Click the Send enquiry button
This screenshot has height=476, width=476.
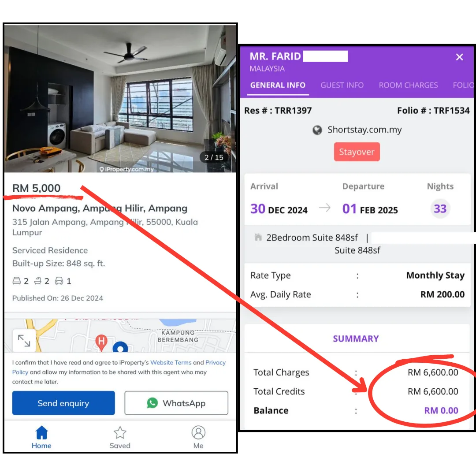click(63, 403)
